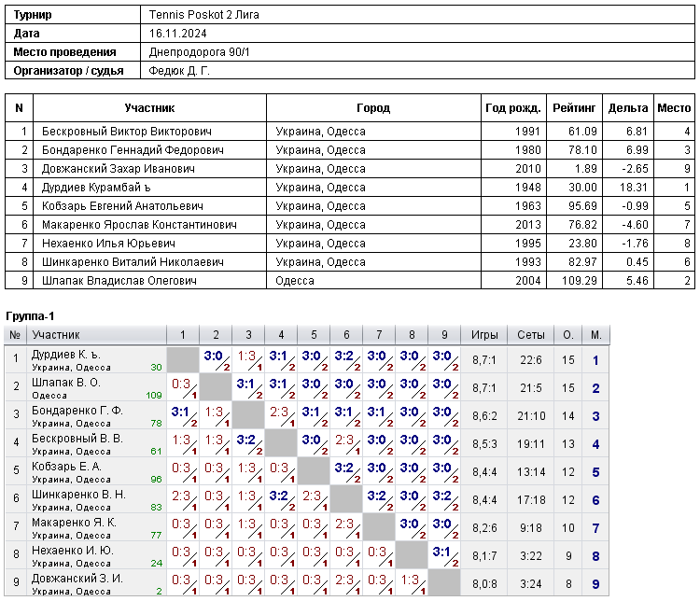700x601 pixels.
Task: Click Шинкаренко В. Н. final place 6
Action: click(x=595, y=500)
